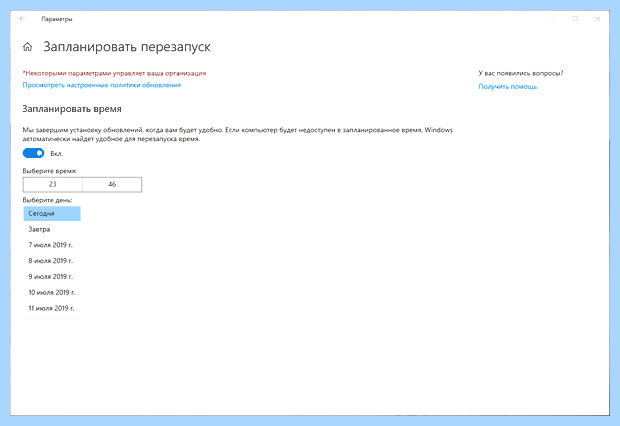Click the 'Получить помощь' link
Viewport: 620px width, 426px height.
[x=508, y=87]
